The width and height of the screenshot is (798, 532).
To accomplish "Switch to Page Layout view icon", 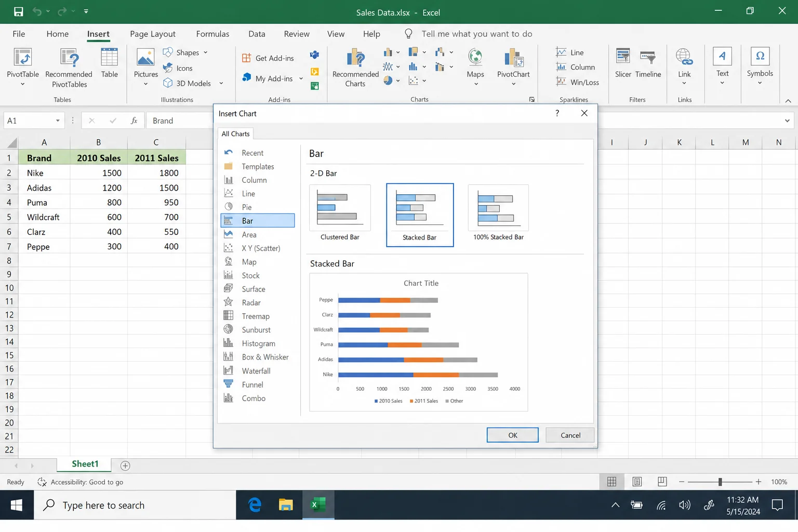I will click(x=637, y=482).
